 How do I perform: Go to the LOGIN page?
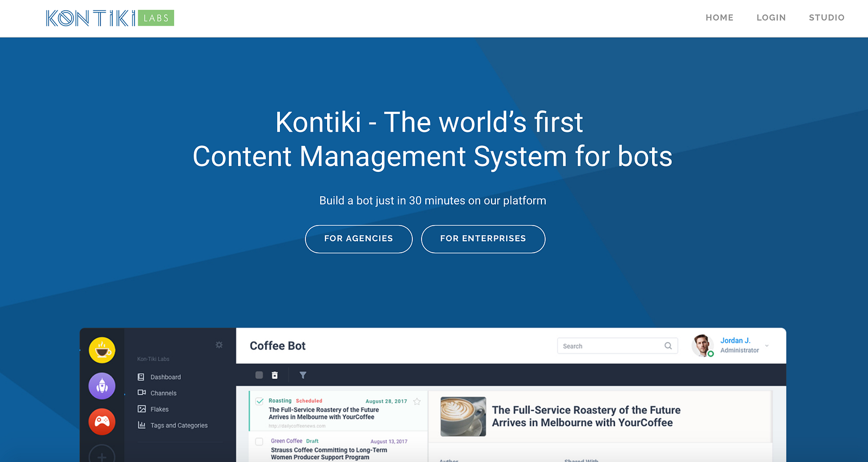[x=771, y=17]
